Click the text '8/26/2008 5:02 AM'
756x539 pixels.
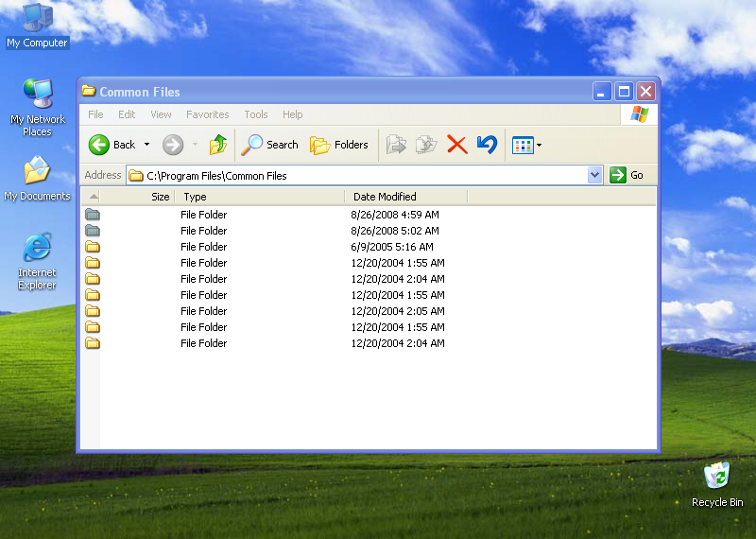(395, 231)
